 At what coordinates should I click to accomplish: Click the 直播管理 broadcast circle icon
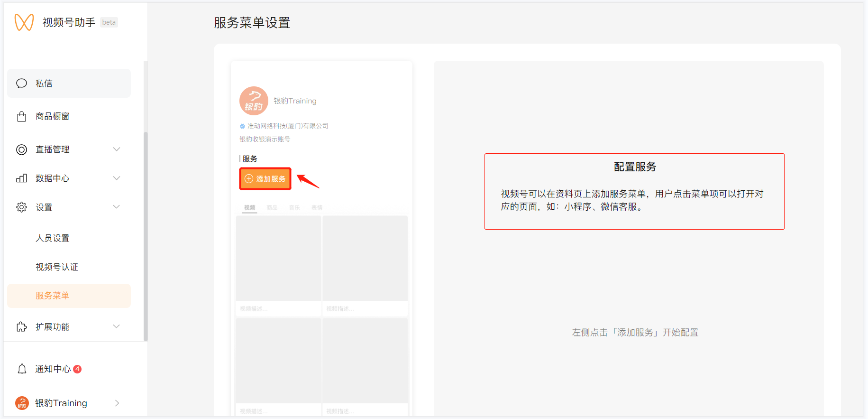pos(22,150)
